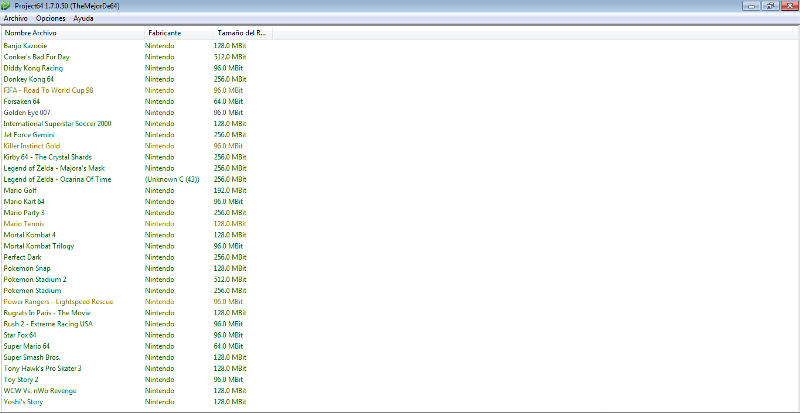Select Super Mario 64 ROM
800x414 pixels.
(27, 347)
